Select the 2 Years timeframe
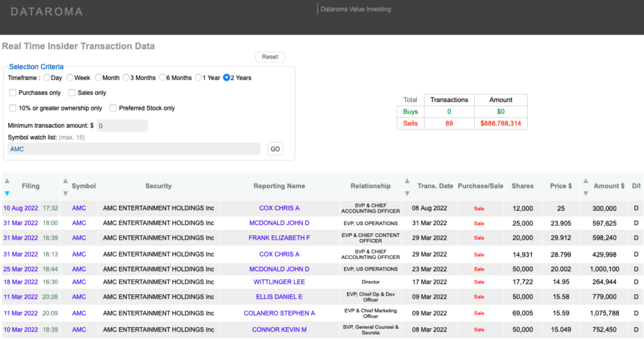Viewport: 644px width, 339px height. tap(226, 77)
